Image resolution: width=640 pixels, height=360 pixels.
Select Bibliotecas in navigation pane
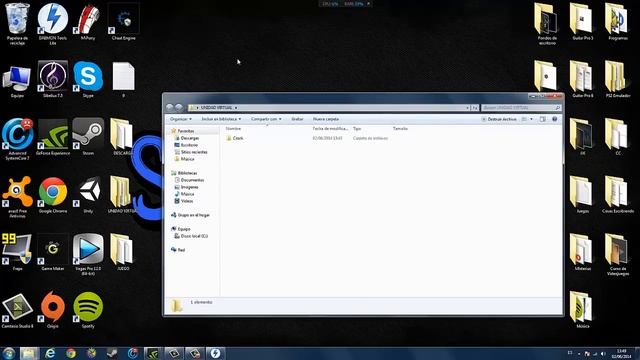tap(184, 173)
